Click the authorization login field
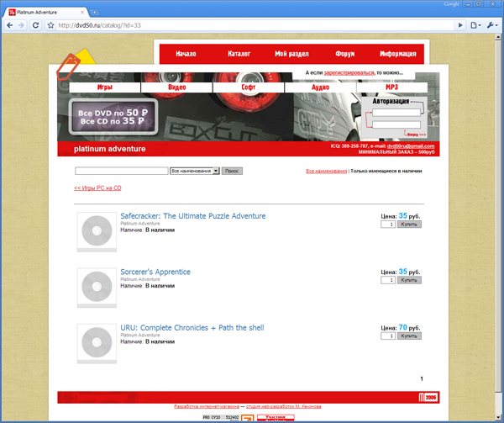The image size is (504, 423). pyautogui.click(x=396, y=112)
